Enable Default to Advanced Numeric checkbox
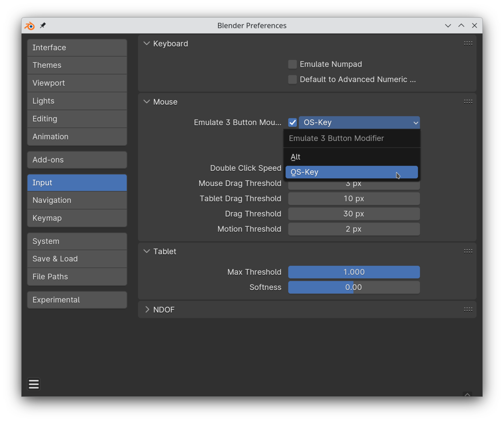The width and height of the screenshot is (504, 422). click(x=293, y=80)
